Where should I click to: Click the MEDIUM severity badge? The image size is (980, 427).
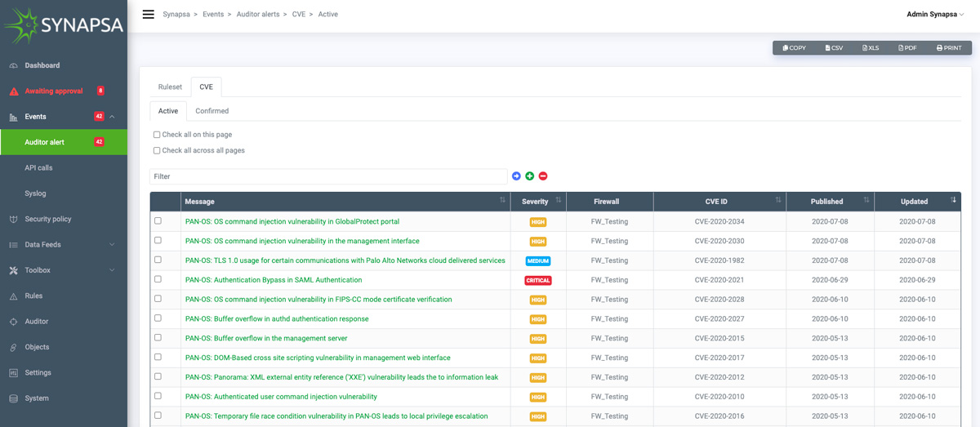pos(538,260)
